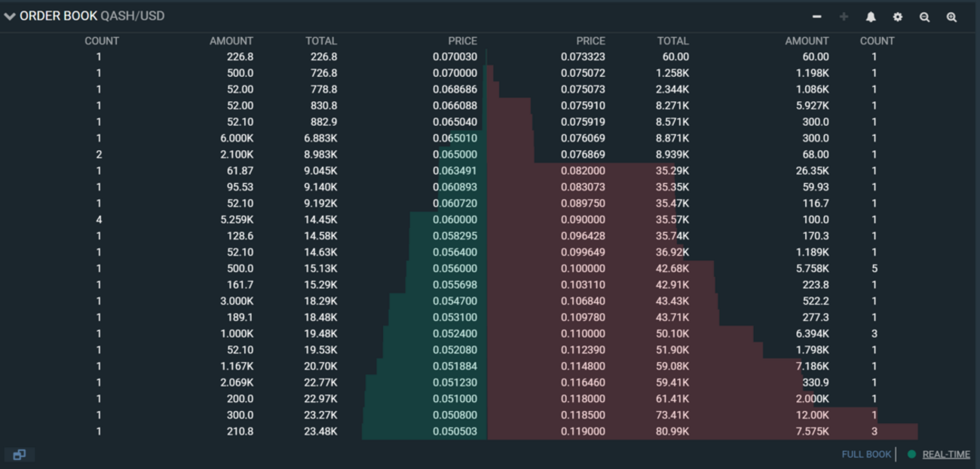Viewport: 980px width, 469px height.
Task: Increase order book price precision (plus icon)
Action: tap(844, 17)
